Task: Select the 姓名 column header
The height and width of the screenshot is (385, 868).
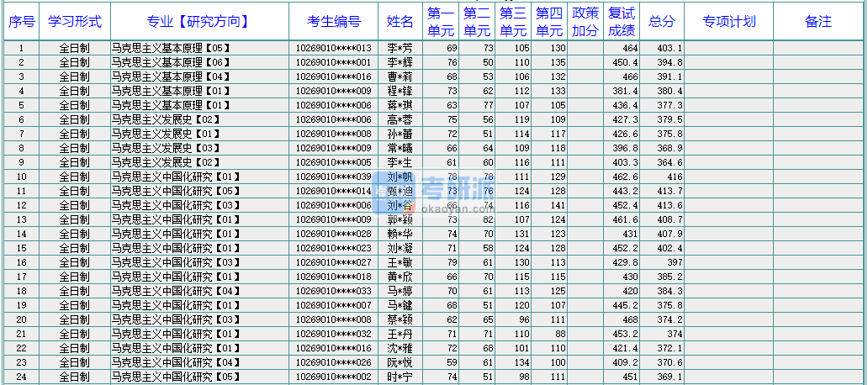Action: [400, 22]
